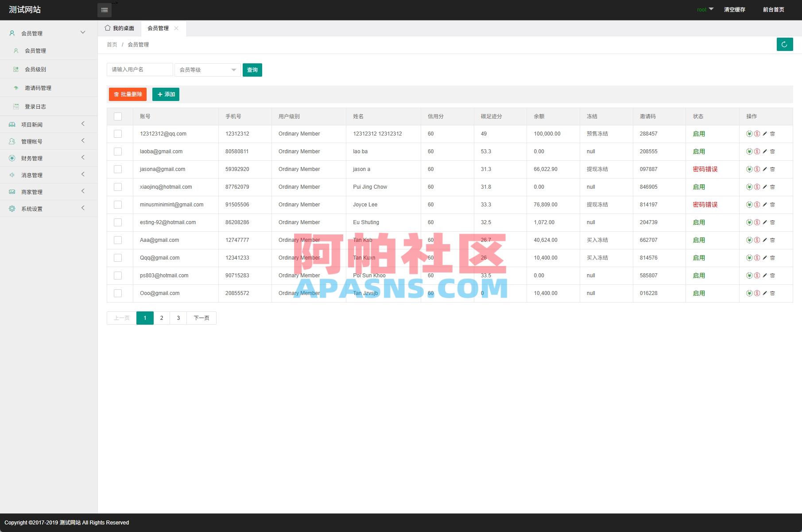Click the refresh icon at top right
This screenshot has height=532, width=802.
(x=784, y=44)
